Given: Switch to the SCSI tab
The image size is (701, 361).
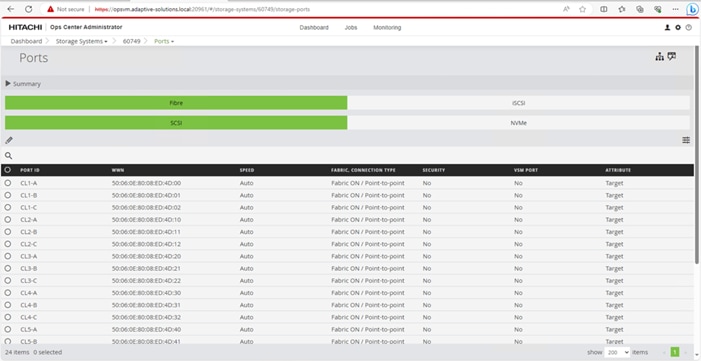Looking at the screenshot, I should [x=176, y=123].
